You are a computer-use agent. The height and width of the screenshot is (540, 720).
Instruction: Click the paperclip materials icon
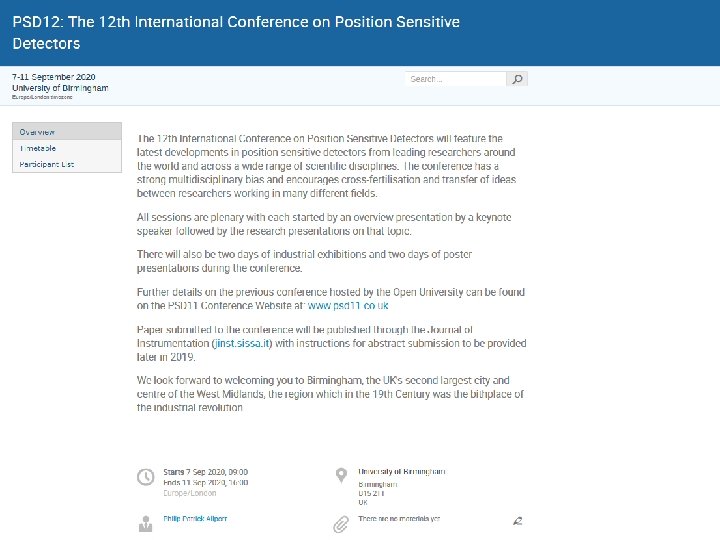pos(340,523)
